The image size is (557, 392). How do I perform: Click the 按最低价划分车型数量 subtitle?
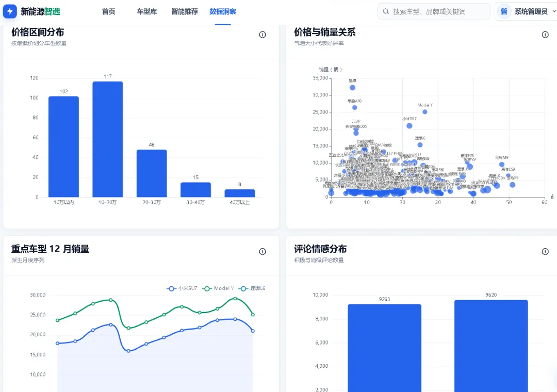39,43
